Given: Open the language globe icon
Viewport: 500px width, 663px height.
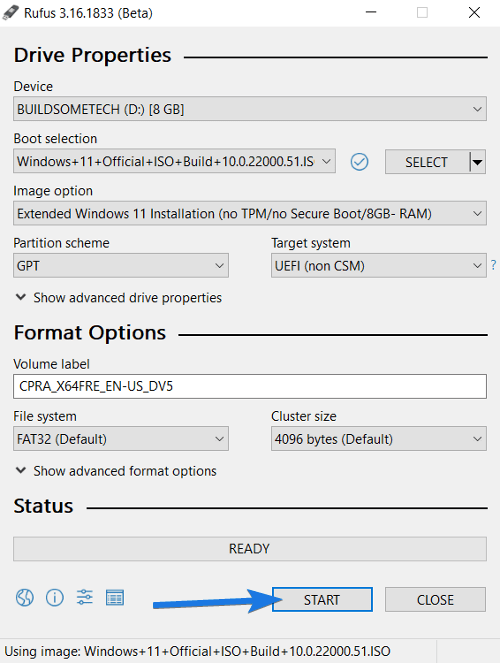Looking at the screenshot, I should pyautogui.click(x=25, y=598).
